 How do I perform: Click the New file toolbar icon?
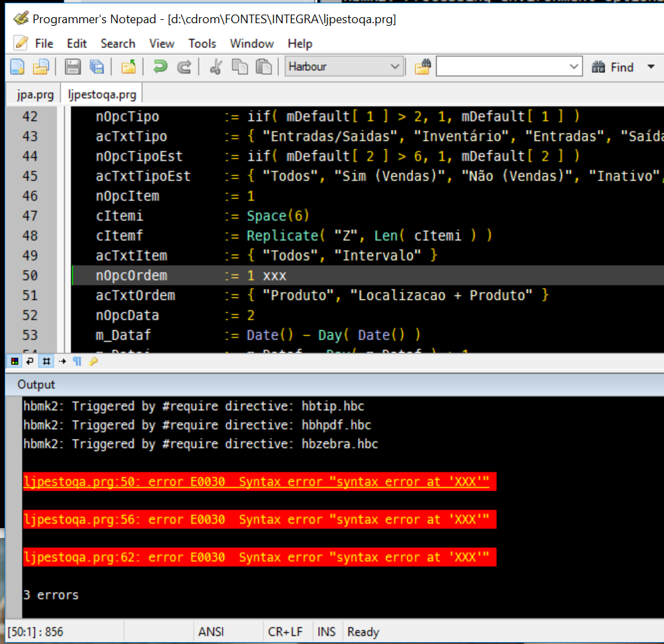(17, 67)
